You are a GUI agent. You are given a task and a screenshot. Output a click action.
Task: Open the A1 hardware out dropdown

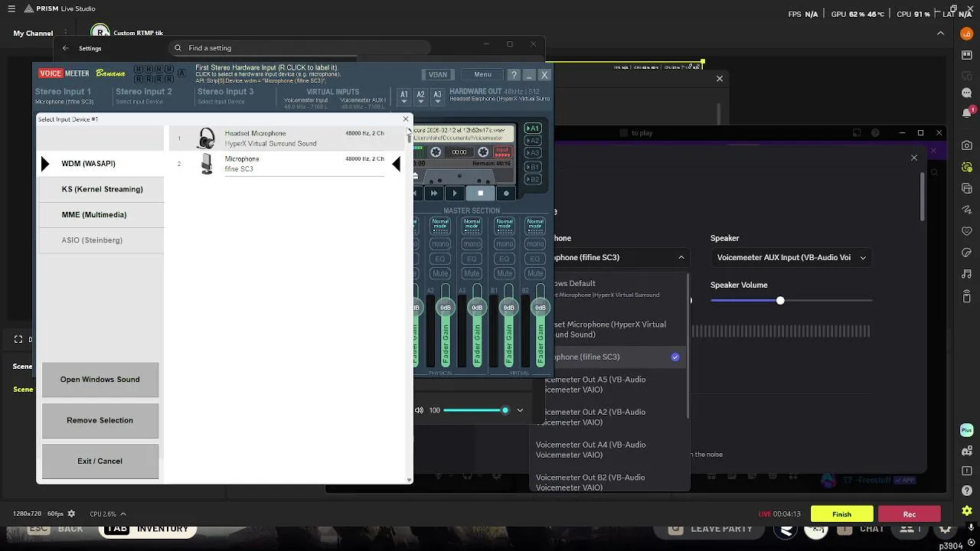pyautogui.click(x=404, y=97)
